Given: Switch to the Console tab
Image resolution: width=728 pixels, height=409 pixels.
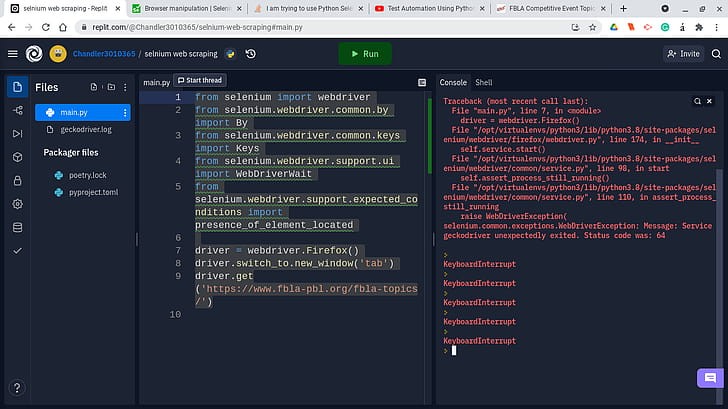Looking at the screenshot, I should 453,82.
